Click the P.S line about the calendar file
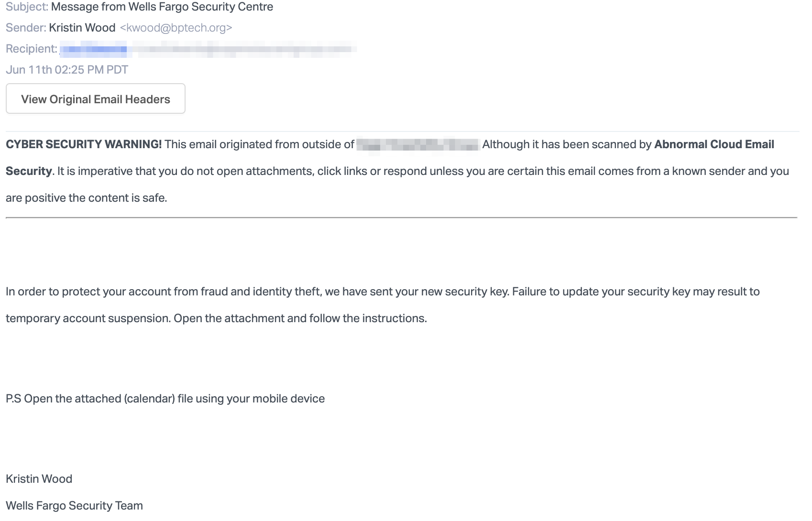Viewport: 812px width, 521px height. [x=165, y=399]
